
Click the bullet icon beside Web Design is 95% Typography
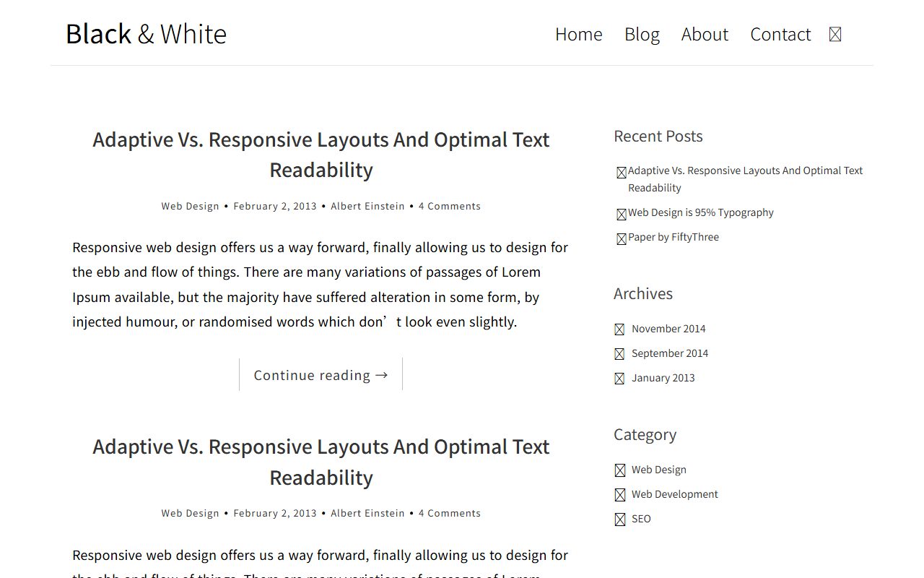click(622, 214)
